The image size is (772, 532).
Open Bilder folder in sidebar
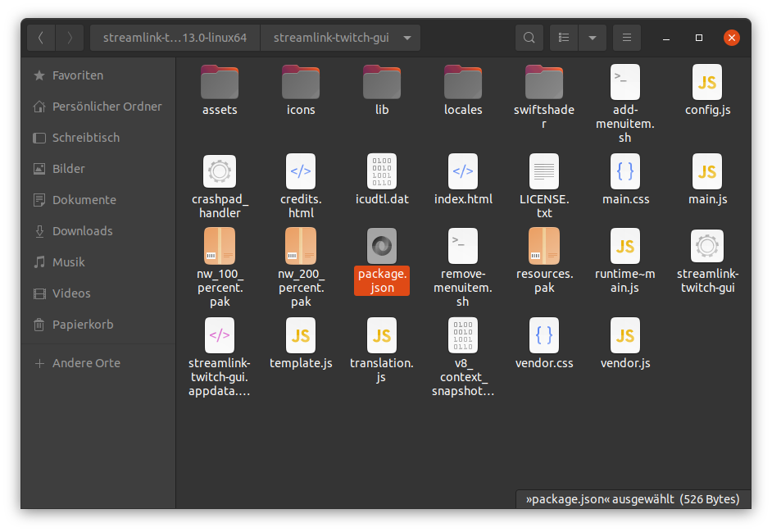pyautogui.click(x=98, y=169)
